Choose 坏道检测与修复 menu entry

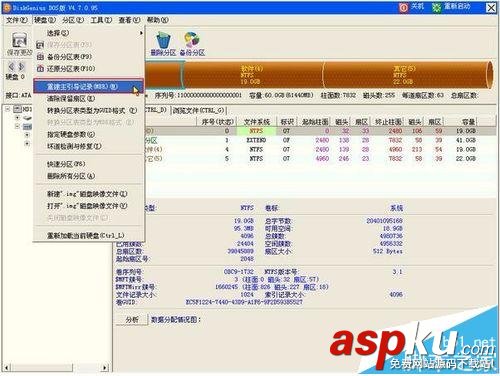(89, 146)
